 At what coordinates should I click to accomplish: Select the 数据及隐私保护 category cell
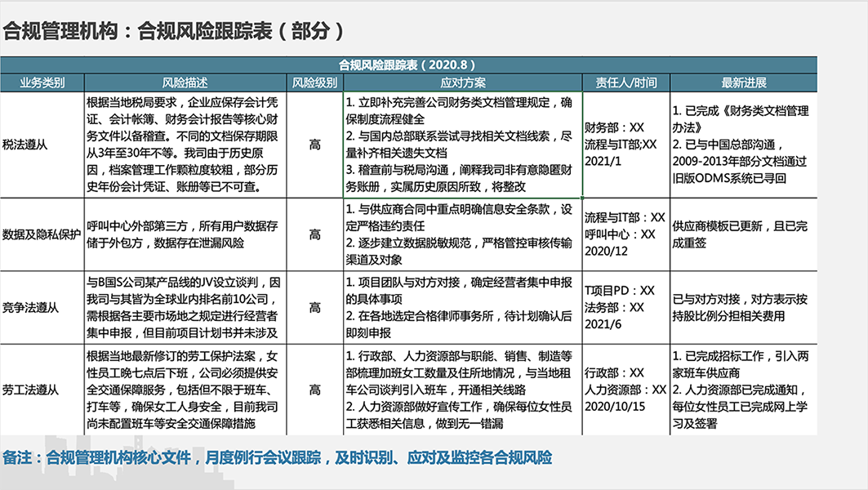(x=42, y=234)
